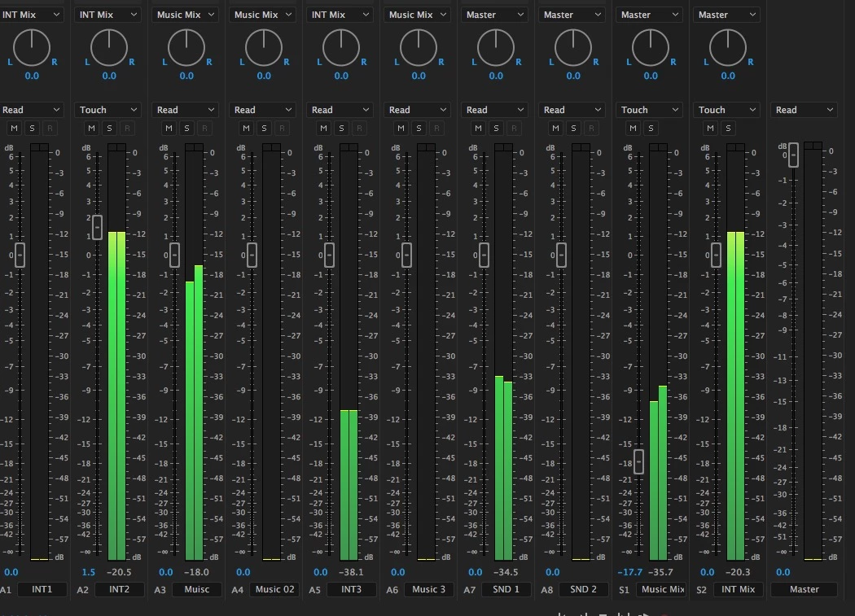Solo track A8 SND 2
This screenshot has width=855, height=616.
(574, 128)
